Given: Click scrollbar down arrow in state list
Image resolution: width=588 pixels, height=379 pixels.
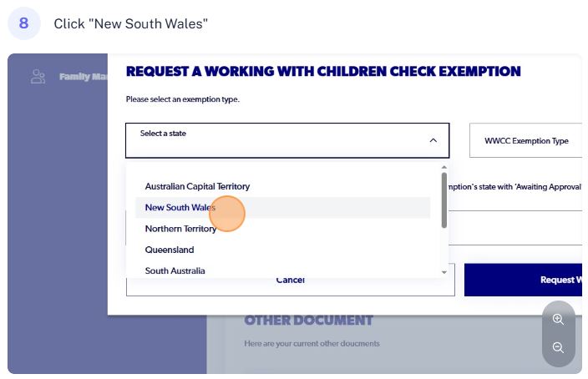Looking at the screenshot, I should (x=444, y=272).
